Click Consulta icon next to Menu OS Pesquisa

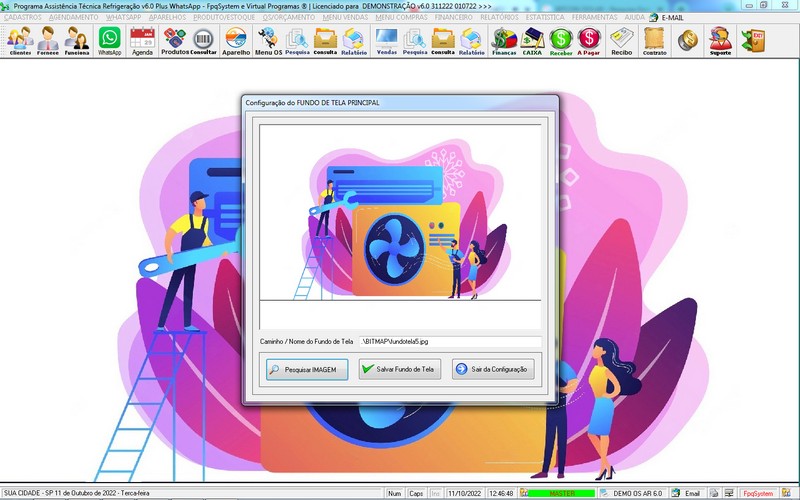pyautogui.click(x=325, y=41)
